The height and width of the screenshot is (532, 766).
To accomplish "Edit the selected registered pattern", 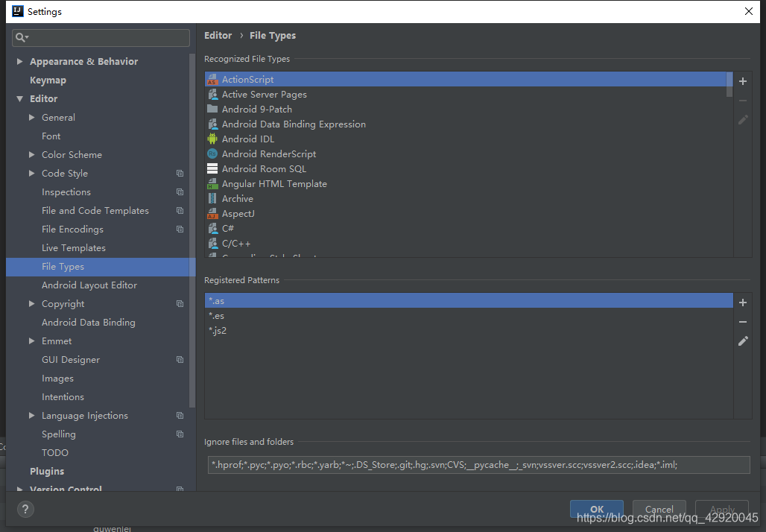I will [743, 341].
